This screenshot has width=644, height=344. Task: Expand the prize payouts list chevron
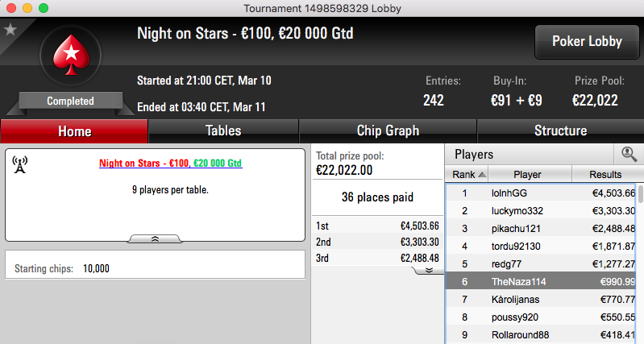coord(428,270)
